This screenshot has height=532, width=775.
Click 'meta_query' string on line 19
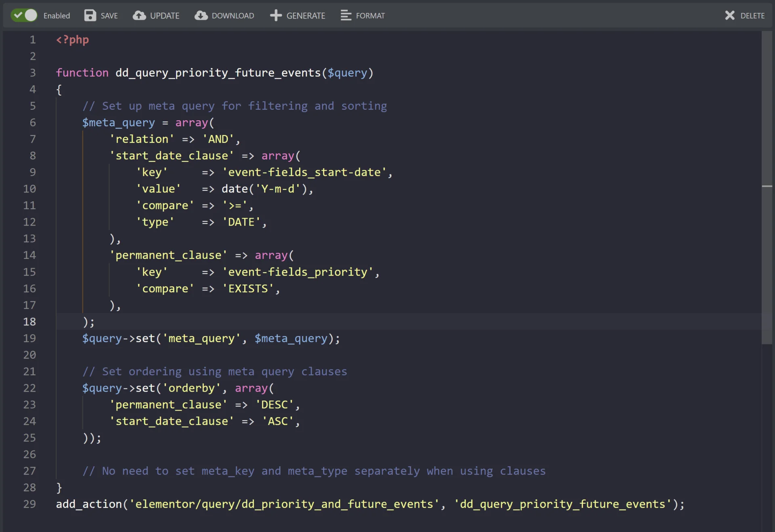tap(201, 338)
